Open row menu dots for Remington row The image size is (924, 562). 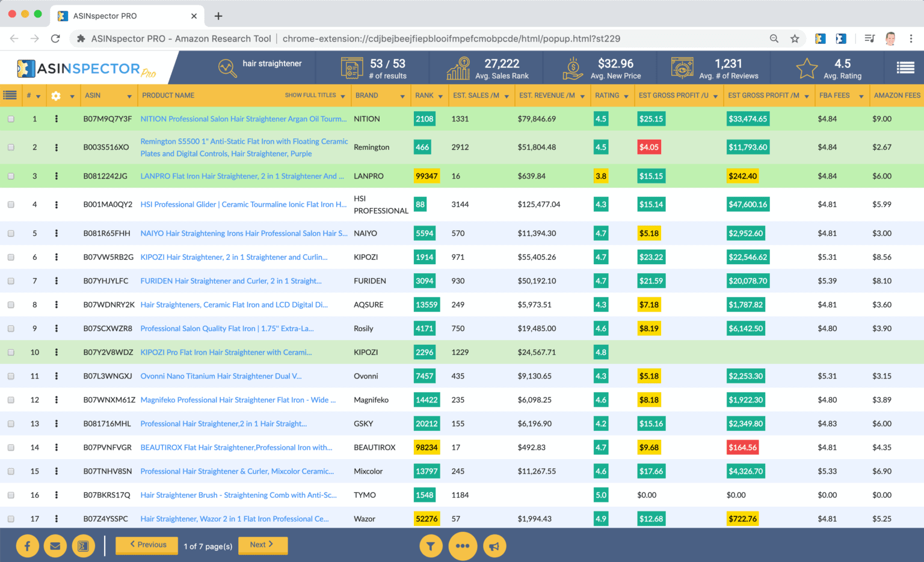[57, 147]
